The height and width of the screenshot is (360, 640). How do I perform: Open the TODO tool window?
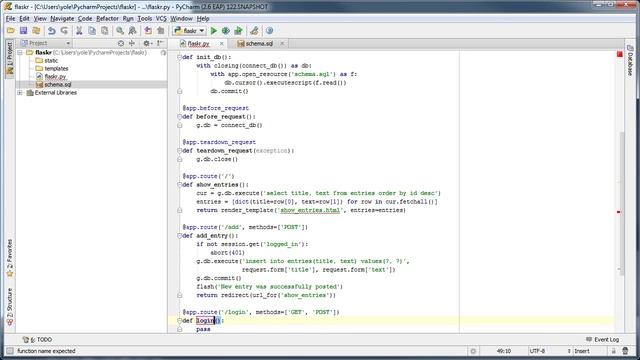tap(37, 340)
